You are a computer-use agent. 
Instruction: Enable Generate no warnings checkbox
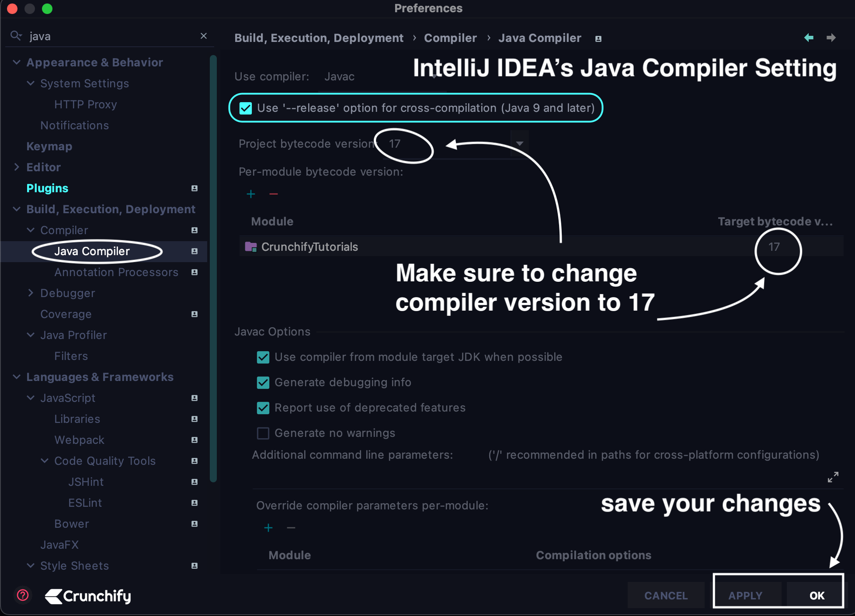pos(263,433)
